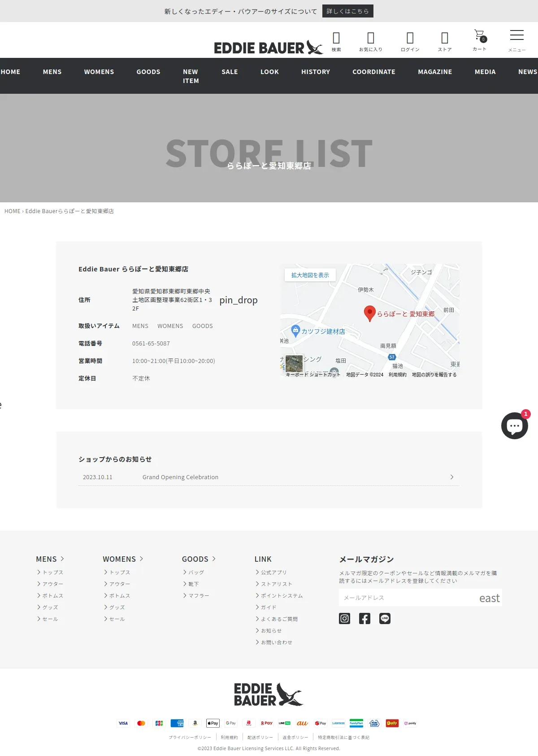538x756 pixels.
Task: Click HOME in the breadcrumb
Action: pos(13,211)
